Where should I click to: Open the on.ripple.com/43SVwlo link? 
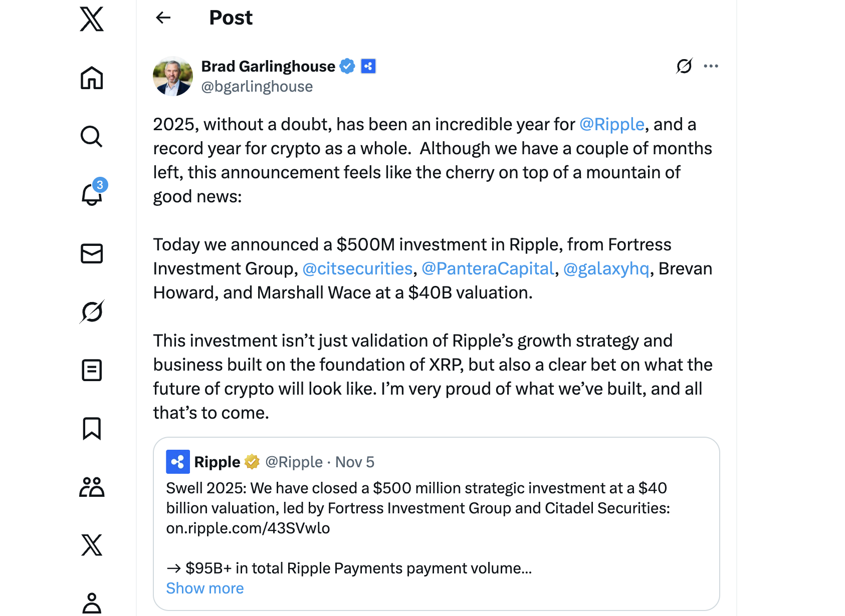pyautogui.click(x=248, y=528)
